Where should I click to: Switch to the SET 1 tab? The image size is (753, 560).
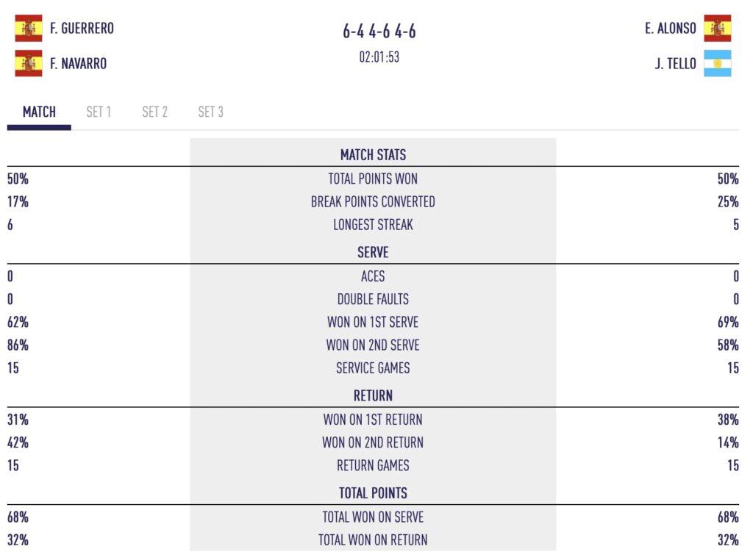tap(99, 112)
